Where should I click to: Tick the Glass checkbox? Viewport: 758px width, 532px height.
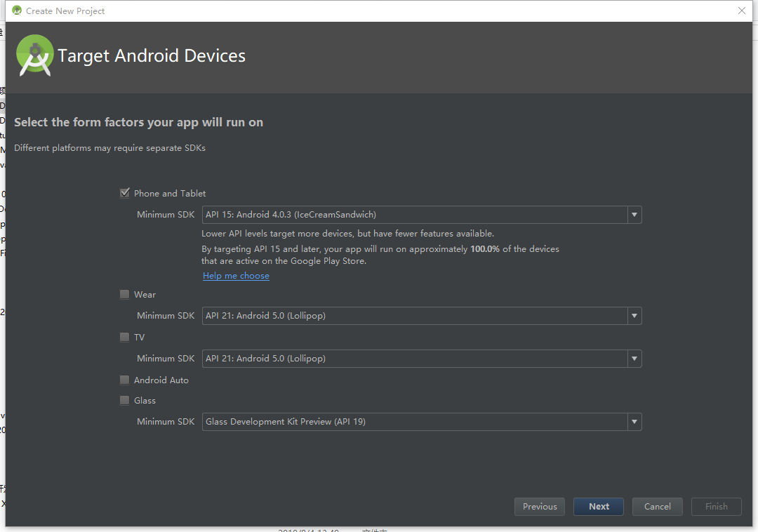[125, 400]
